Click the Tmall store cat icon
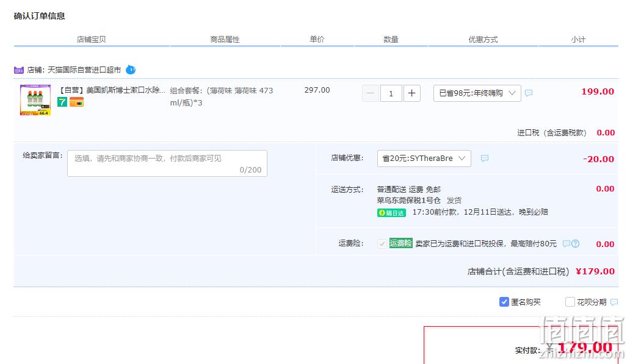The width and height of the screenshot is (630, 364). point(19,70)
